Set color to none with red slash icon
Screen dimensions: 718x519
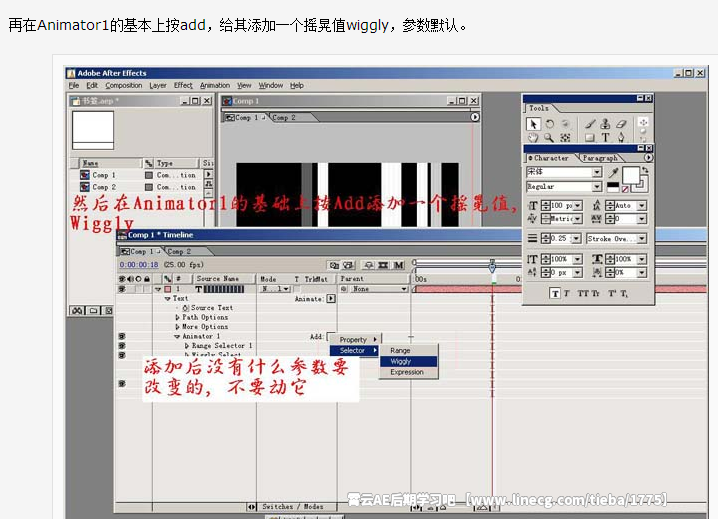coord(625,189)
